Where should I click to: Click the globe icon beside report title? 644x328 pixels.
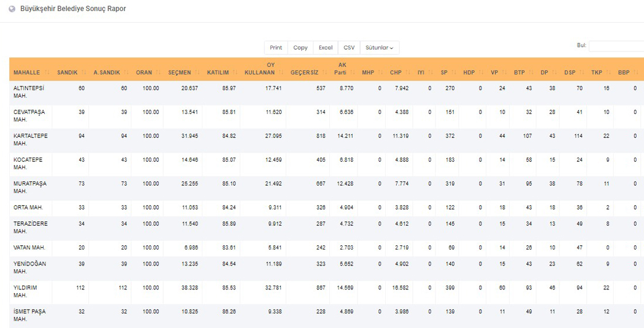[x=12, y=9]
